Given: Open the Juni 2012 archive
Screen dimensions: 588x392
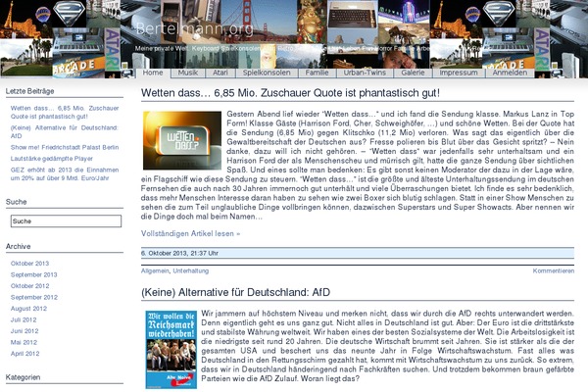Looking at the screenshot, I should [24, 331].
